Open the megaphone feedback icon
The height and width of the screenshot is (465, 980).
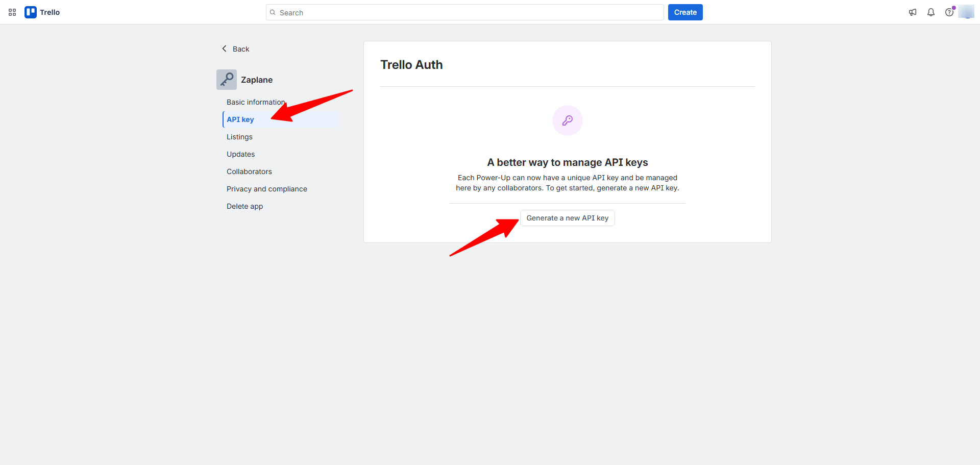click(913, 12)
